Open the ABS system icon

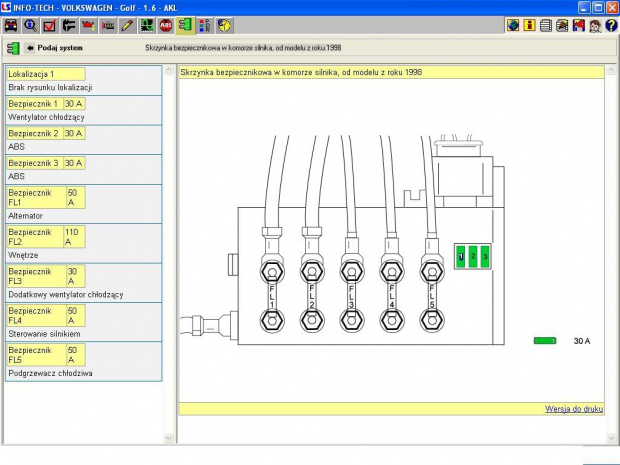click(166, 26)
